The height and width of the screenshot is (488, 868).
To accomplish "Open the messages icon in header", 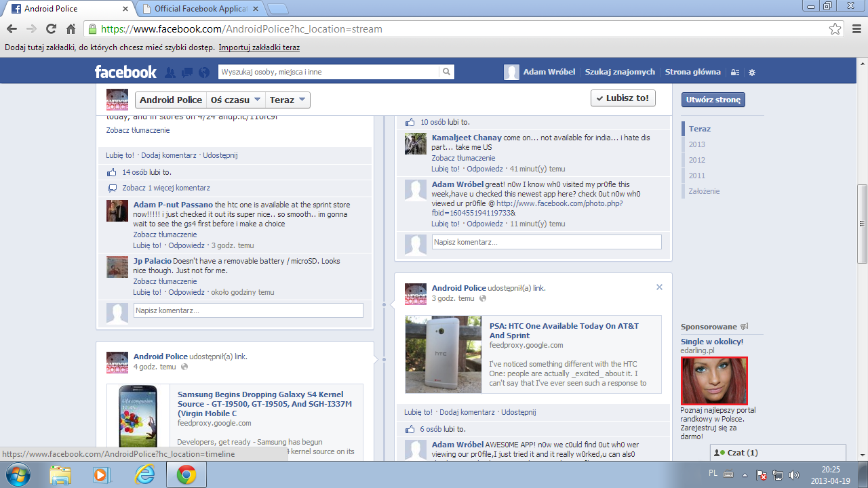I will tap(187, 72).
